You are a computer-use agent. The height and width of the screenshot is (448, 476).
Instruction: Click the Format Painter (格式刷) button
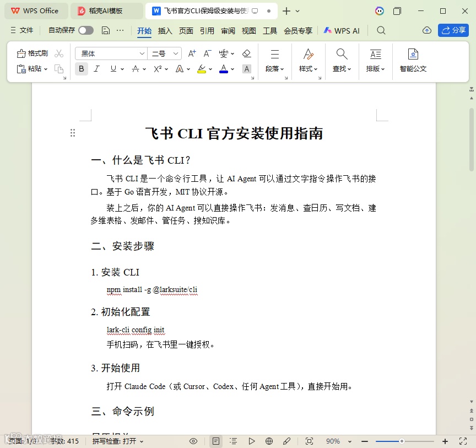(32, 53)
